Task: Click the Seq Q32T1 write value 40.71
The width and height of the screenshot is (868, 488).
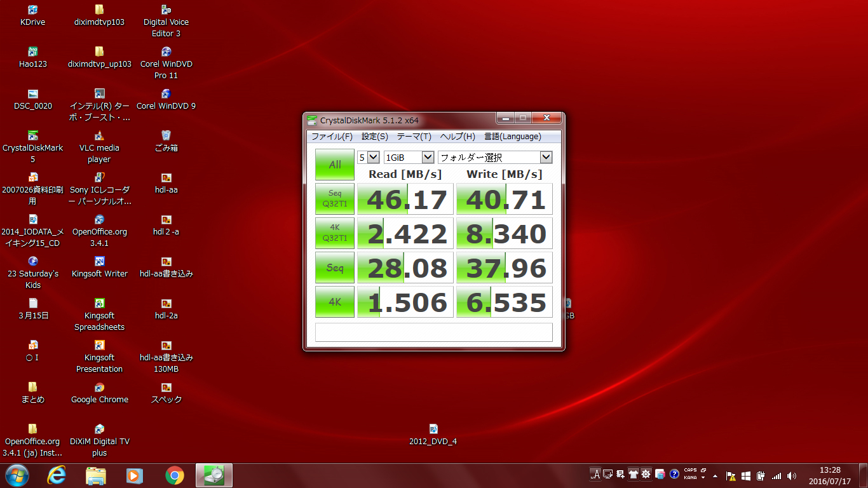Action: point(505,199)
